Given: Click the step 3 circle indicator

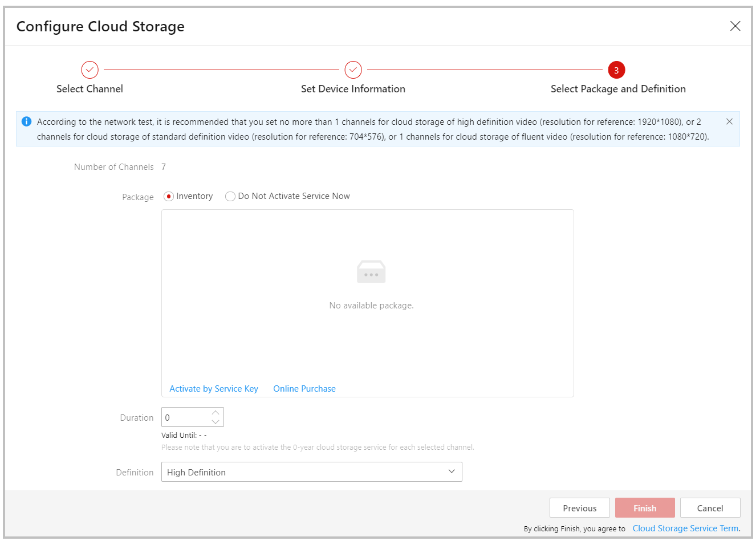Looking at the screenshot, I should coord(616,70).
